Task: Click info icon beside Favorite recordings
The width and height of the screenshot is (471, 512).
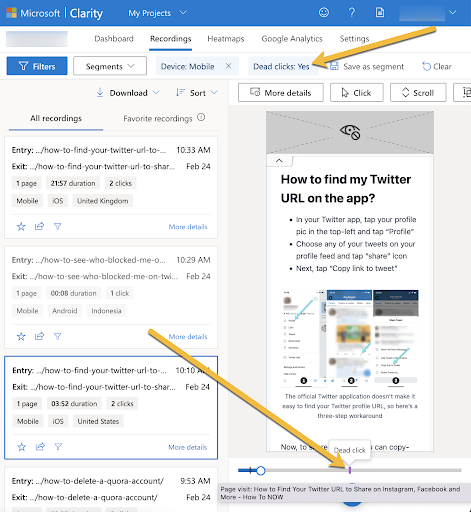Action: pyautogui.click(x=201, y=117)
